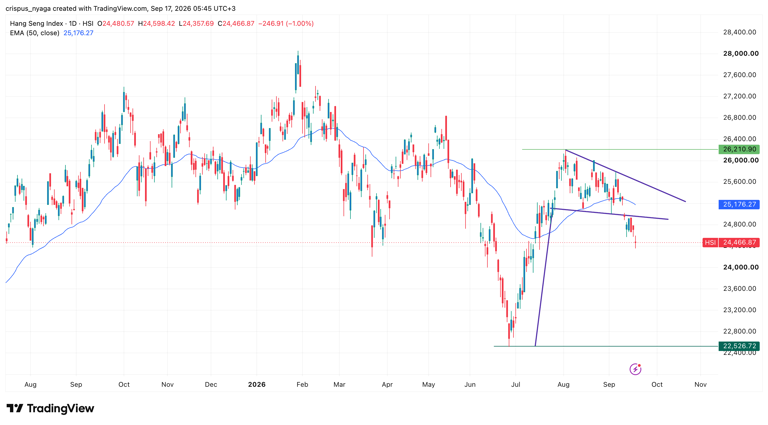Click the dark green 22,526.72 price label
The image size is (768, 425).
click(x=740, y=346)
